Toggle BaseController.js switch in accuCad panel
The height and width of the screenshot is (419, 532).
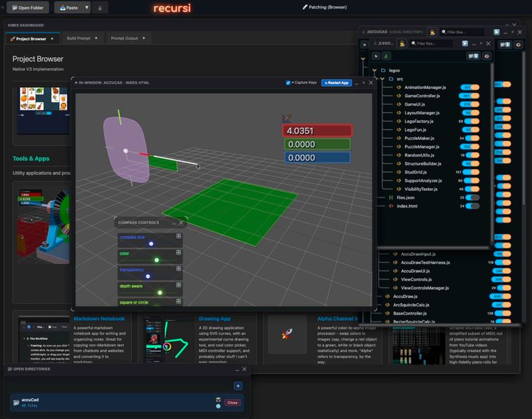coord(503,313)
